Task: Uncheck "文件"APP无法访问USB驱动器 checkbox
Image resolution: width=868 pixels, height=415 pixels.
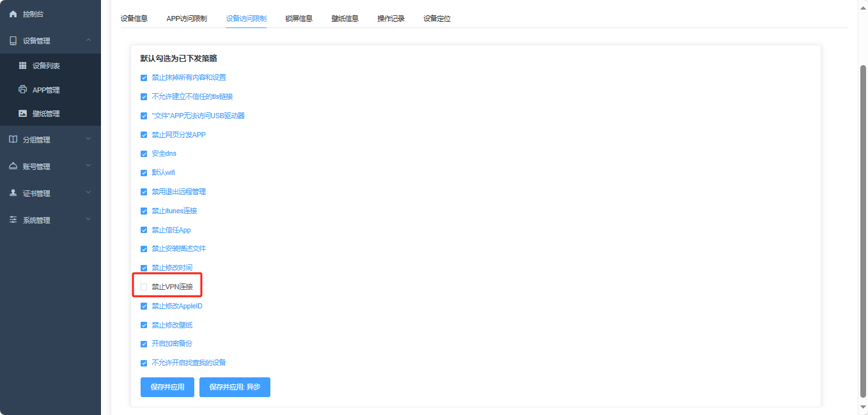Action: click(144, 116)
